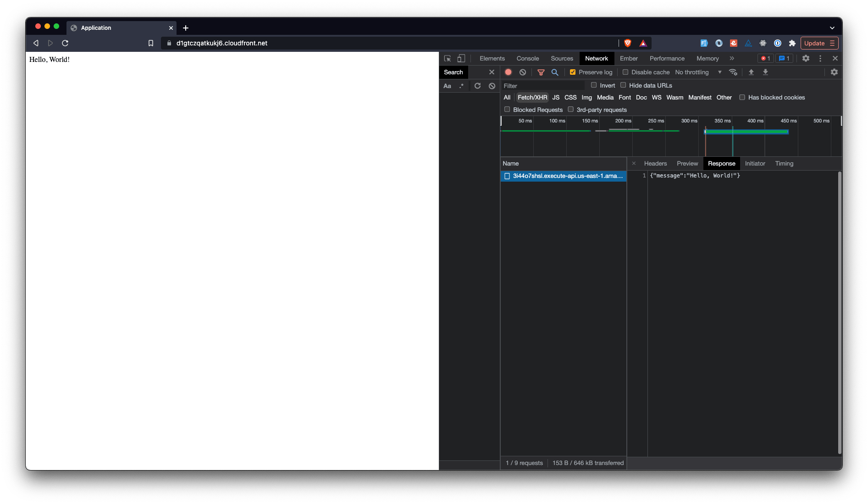868x504 pixels.
Task: Stop recording network log
Action: click(x=508, y=72)
